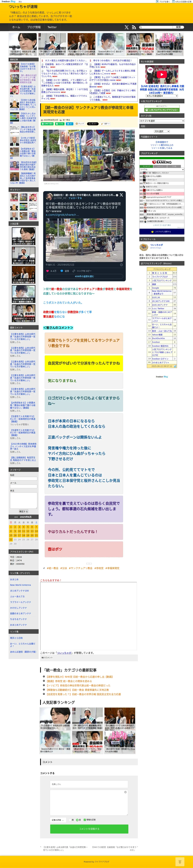Open 人気ブログランキングでフォロー button
This screenshot has height=868, width=193.
pyautogui.click(x=162, y=110)
